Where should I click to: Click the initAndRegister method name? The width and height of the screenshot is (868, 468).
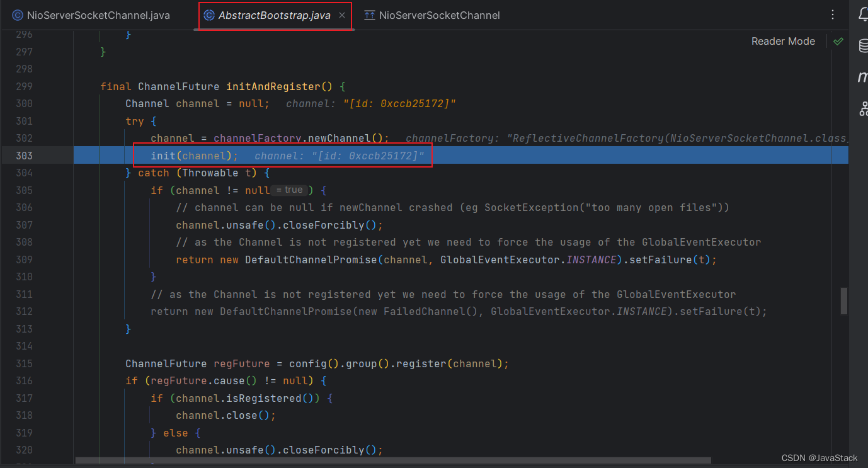tap(273, 86)
